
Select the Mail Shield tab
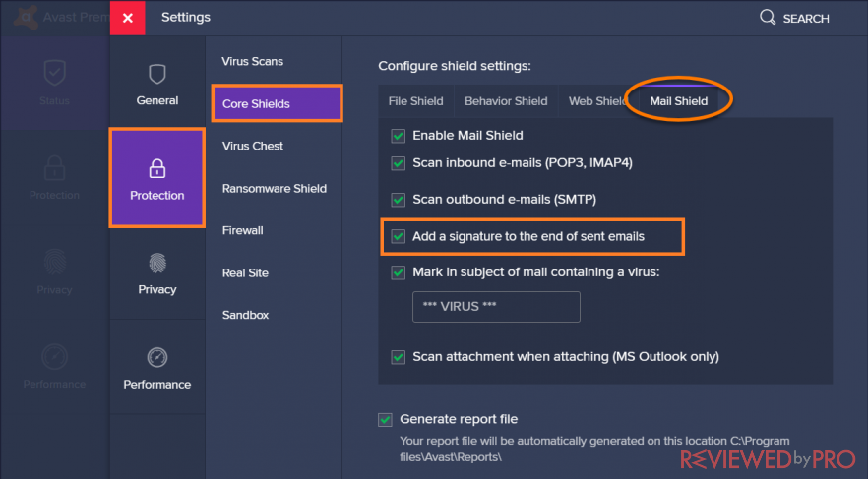679,101
